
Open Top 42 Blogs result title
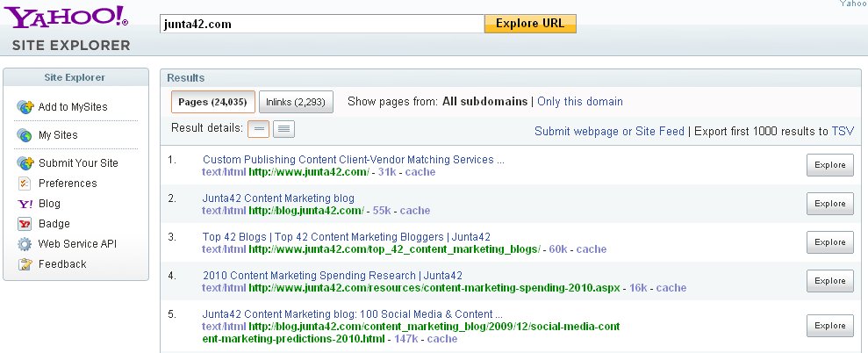346,237
